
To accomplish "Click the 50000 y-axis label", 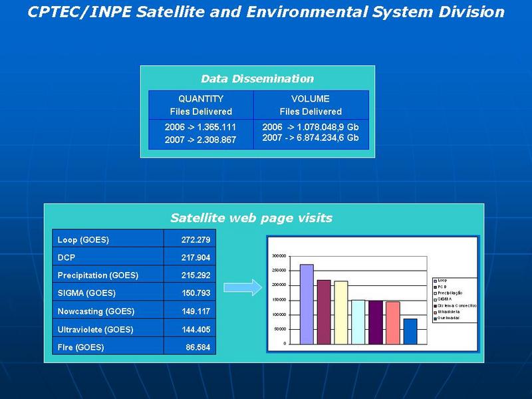I will tap(280, 329).
